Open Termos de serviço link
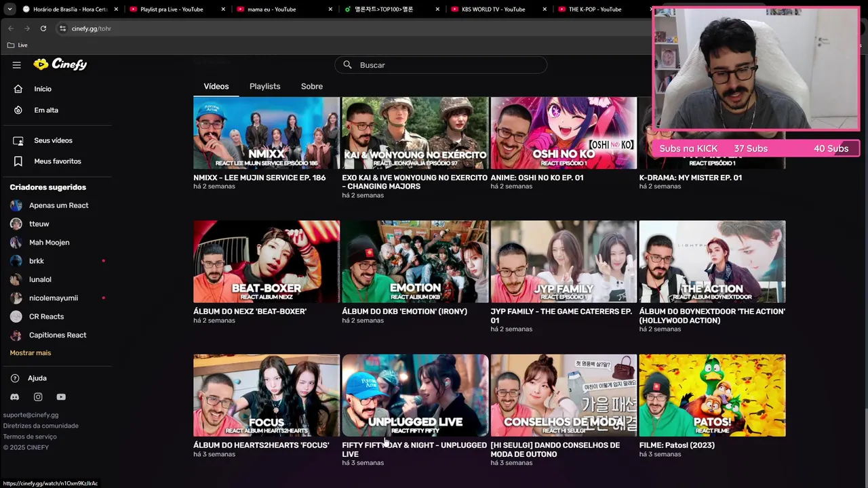 (x=30, y=436)
